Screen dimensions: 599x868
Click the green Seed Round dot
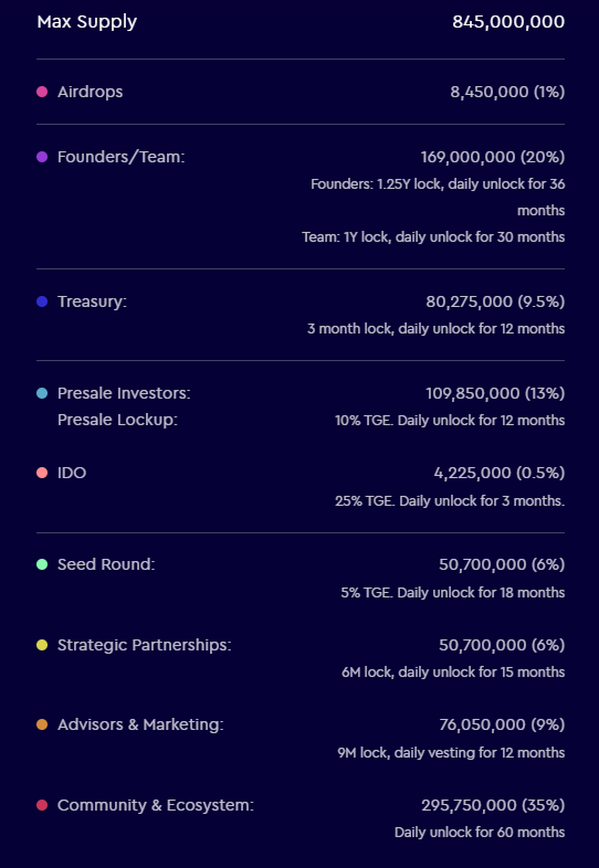click(x=42, y=565)
